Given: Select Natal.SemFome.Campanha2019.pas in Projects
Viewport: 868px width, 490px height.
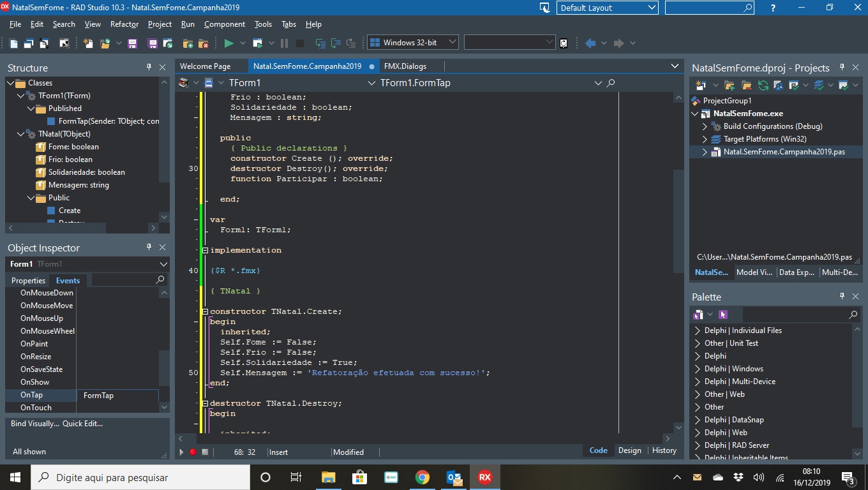Looking at the screenshot, I should (784, 152).
